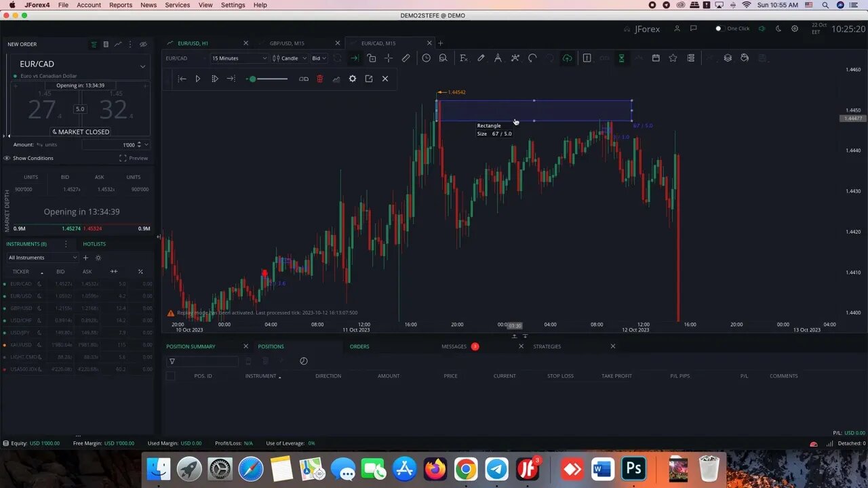The width and height of the screenshot is (868, 488).
Task: Open the 15 Minutes timeframe dropdown
Action: click(x=239, y=58)
